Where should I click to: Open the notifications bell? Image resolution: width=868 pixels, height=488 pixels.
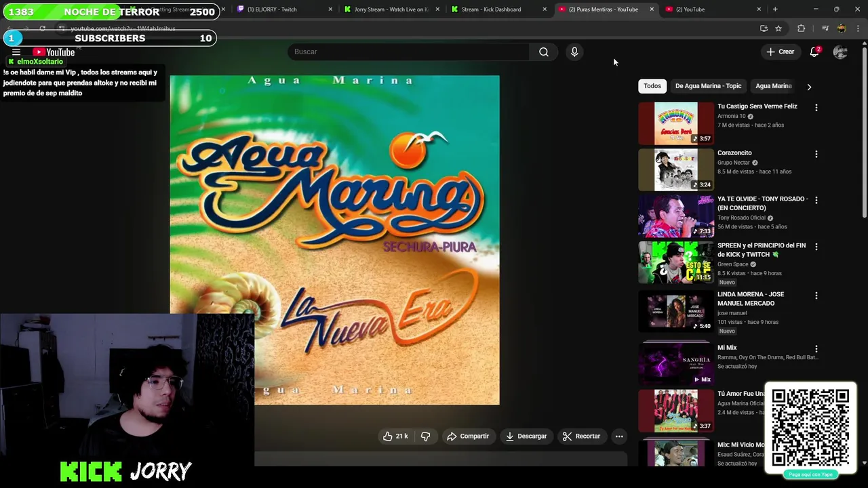click(814, 52)
